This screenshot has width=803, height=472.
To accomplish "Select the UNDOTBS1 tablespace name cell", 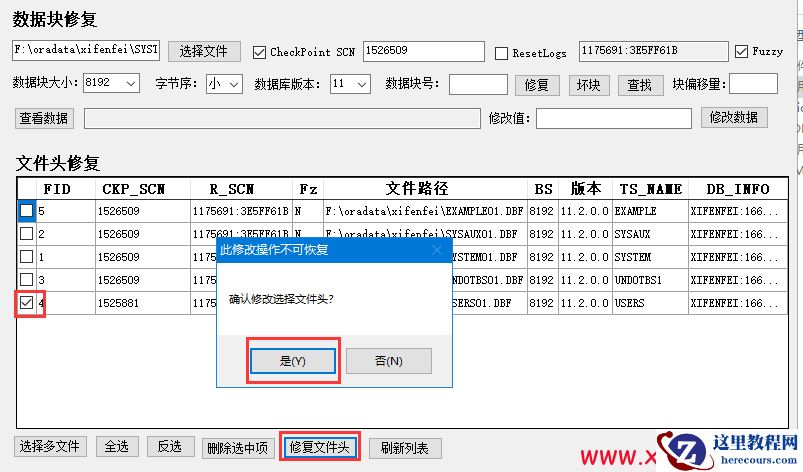I will click(x=650, y=280).
